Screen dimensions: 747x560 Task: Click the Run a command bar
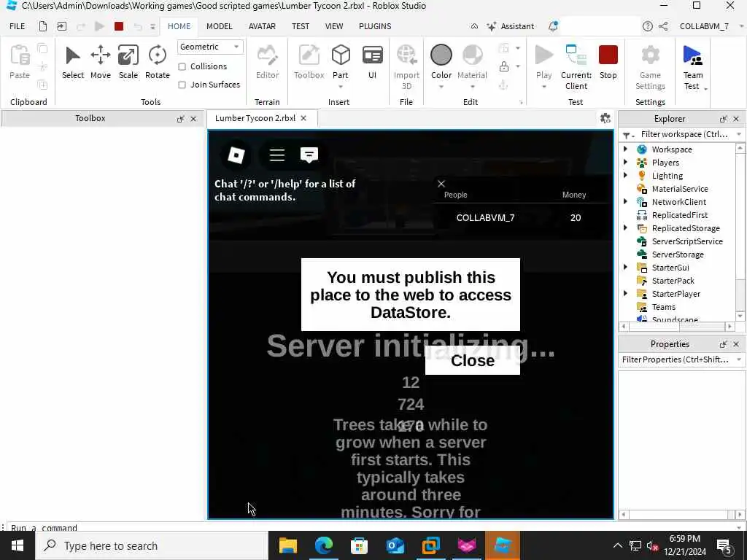pyautogui.click(x=371, y=527)
